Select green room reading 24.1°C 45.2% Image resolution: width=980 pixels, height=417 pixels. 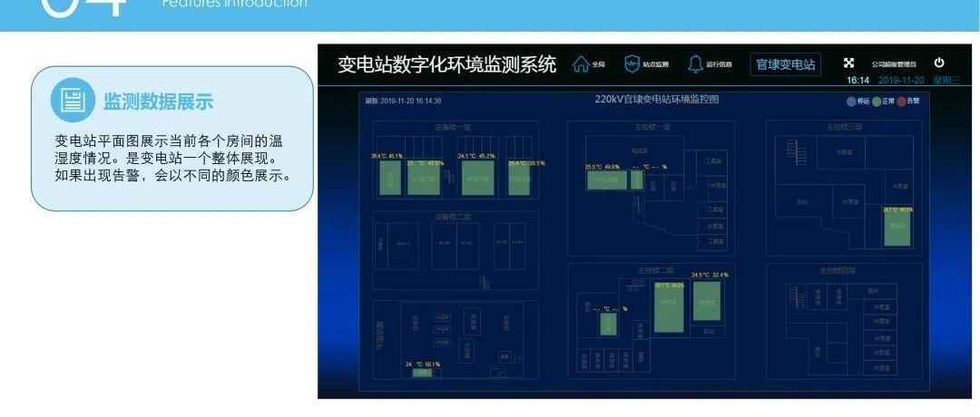(477, 178)
